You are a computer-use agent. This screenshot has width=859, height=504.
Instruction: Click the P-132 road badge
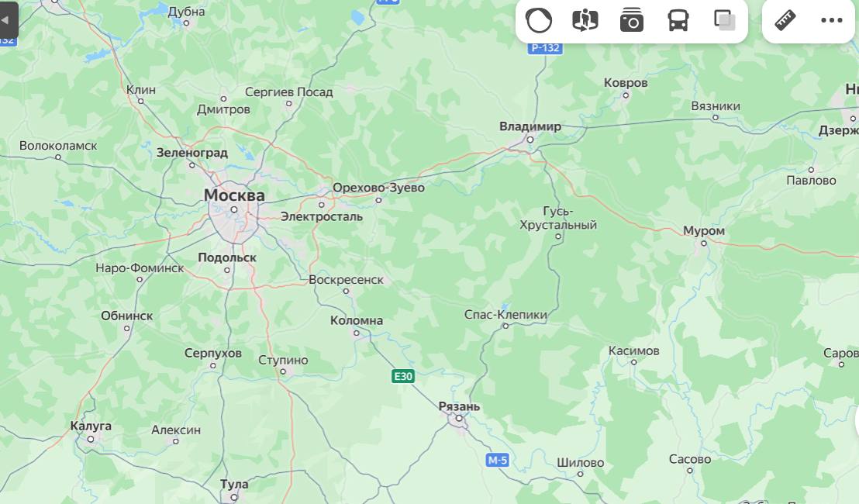tap(546, 47)
